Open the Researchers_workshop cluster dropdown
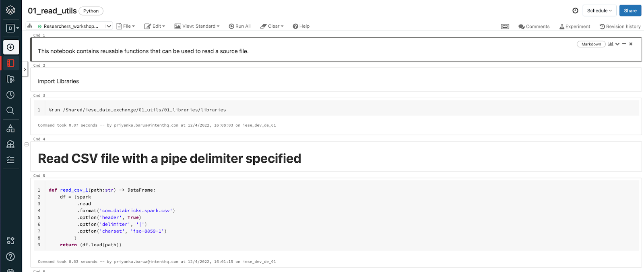644x272 pixels. click(108, 26)
